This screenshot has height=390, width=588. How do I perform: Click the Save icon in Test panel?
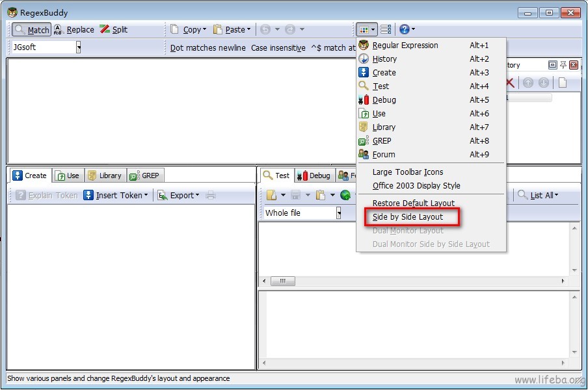coord(296,195)
